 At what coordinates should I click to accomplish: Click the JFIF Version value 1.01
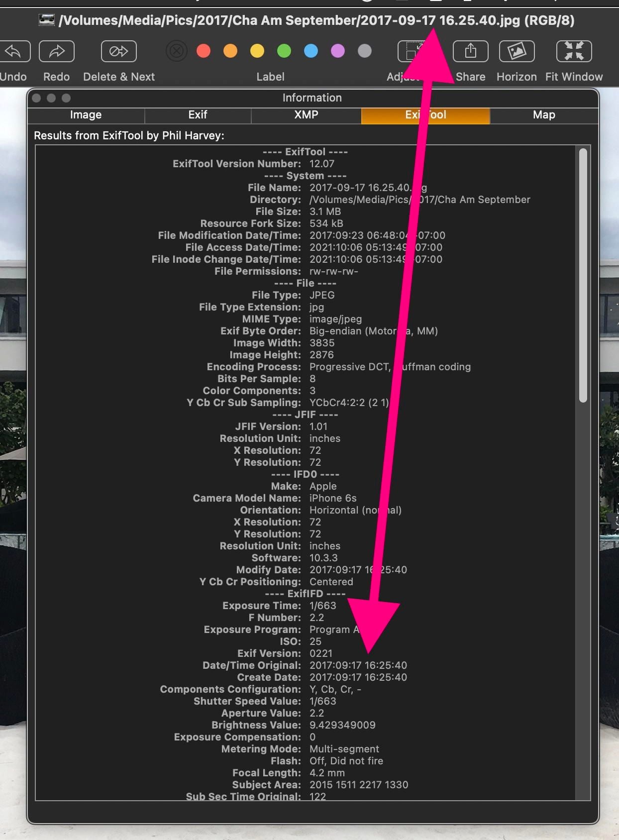pyautogui.click(x=318, y=426)
